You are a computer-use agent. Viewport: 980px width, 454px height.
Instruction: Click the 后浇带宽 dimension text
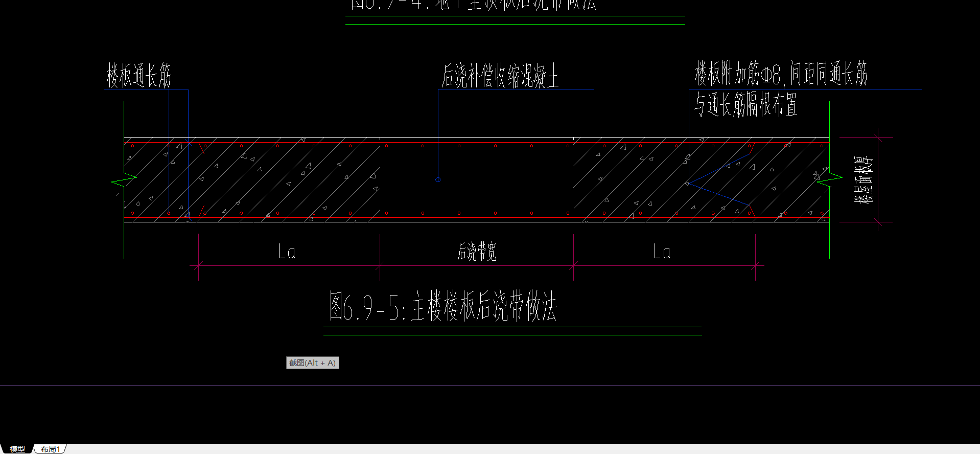[x=477, y=252]
